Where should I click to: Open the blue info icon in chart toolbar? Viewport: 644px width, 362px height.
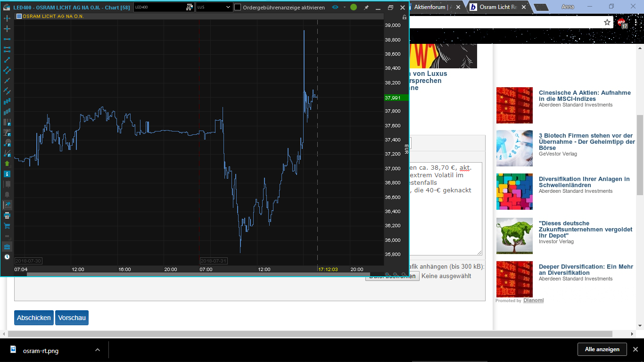7,174
